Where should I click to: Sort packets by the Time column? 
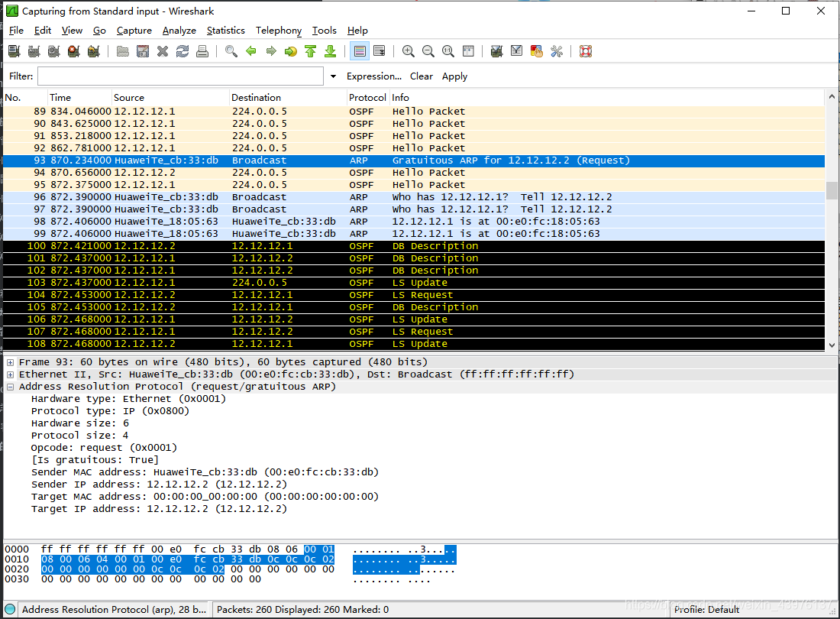[80, 98]
